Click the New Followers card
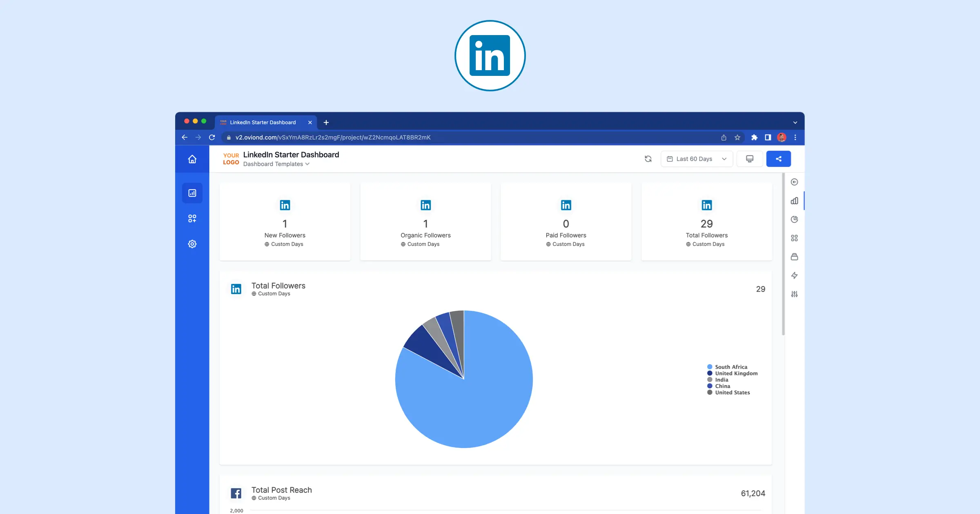Image resolution: width=980 pixels, height=514 pixels. 285,222
